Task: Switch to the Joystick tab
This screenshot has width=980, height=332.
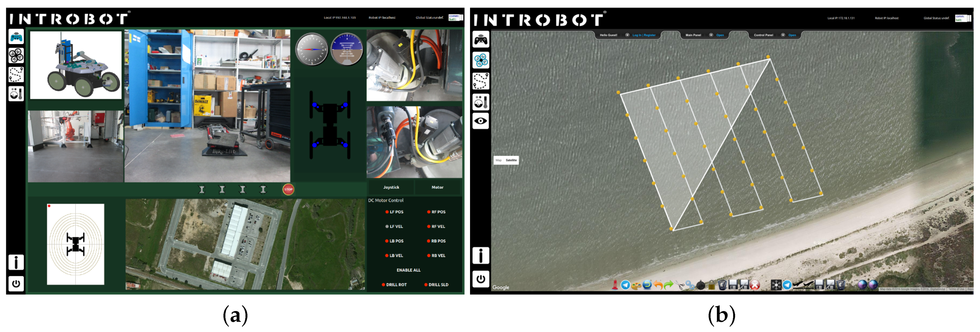Action: [391, 187]
